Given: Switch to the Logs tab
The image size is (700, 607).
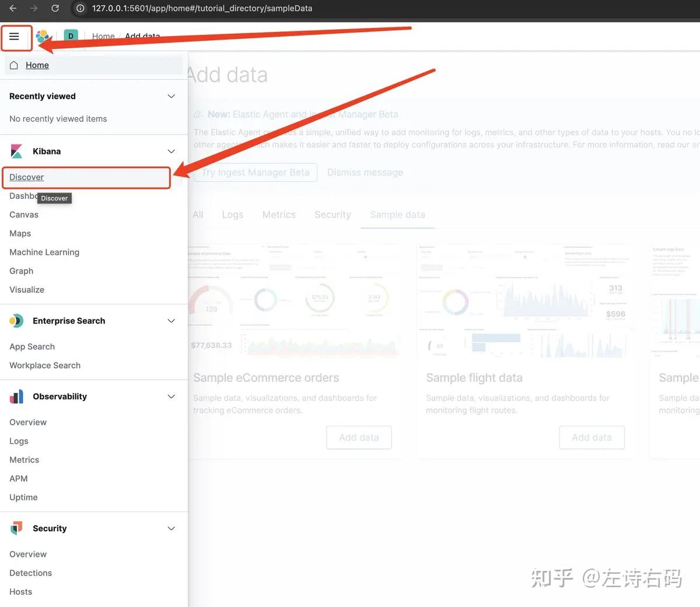Looking at the screenshot, I should pos(233,215).
